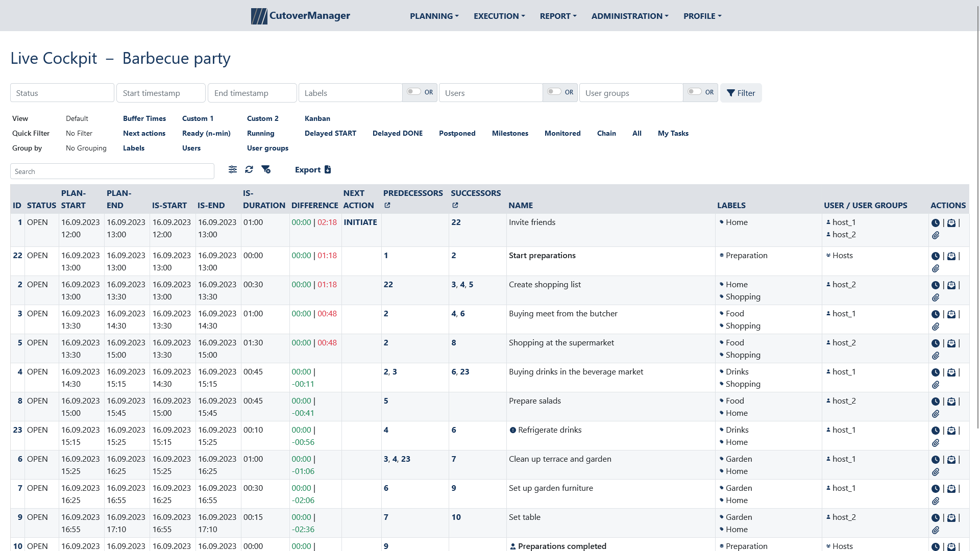
Task: Select the My Tasks quick filter
Action: point(673,133)
